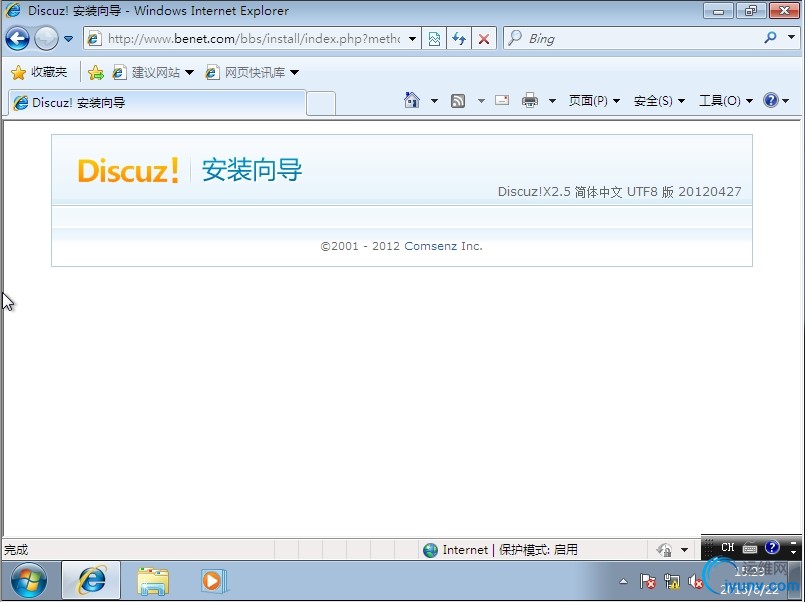
Task: Expand the print options dropdown arrow
Action: click(552, 101)
